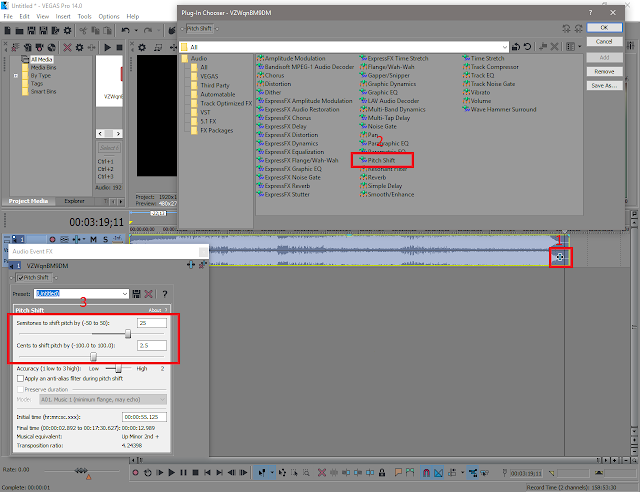Click the Media properties gear in Project Media
640x492 pixels.
coord(79,48)
